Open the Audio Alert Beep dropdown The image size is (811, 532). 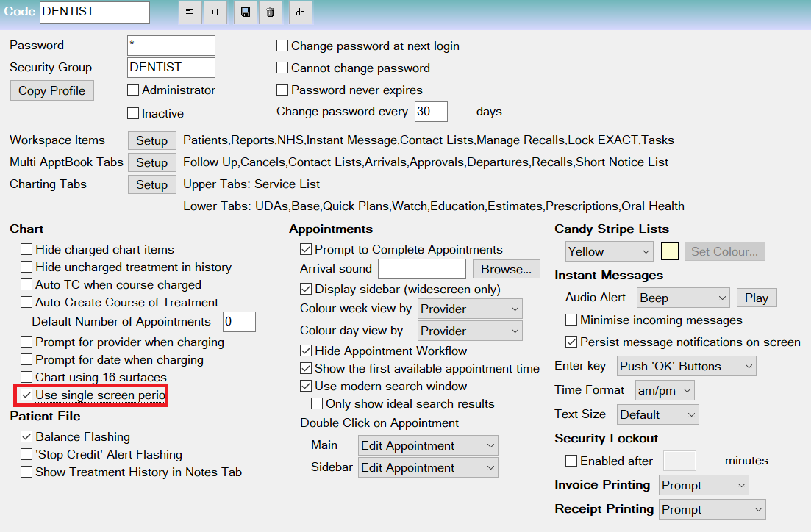(683, 298)
